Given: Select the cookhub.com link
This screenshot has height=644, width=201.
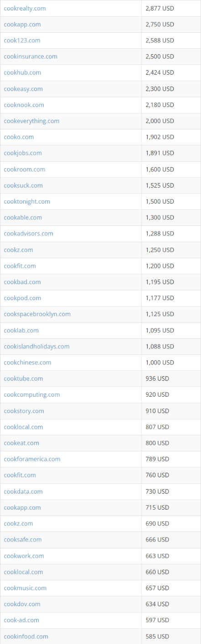Looking at the screenshot, I should click(22, 72).
